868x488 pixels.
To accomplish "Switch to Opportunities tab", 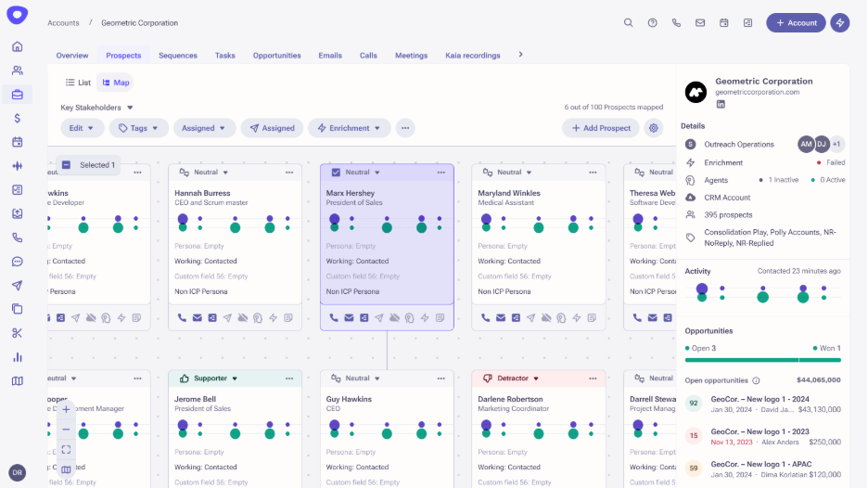I will [276, 56].
